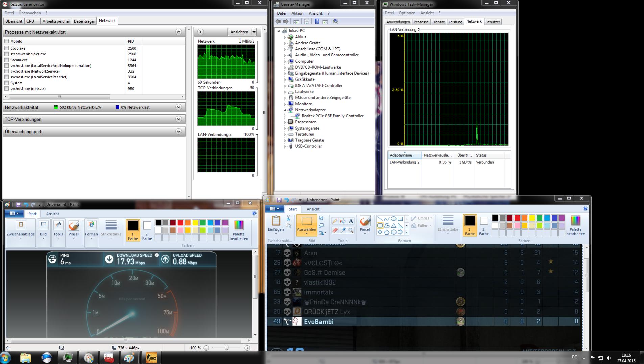The width and height of the screenshot is (644, 364).
Task: Check the Abbild header checkbox
Action: [7, 41]
